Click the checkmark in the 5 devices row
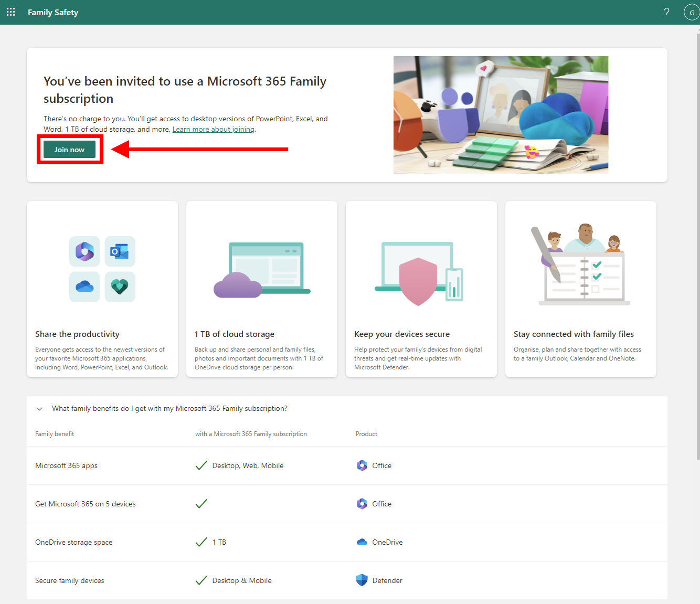Image resolution: width=700 pixels, height=604 pixels. (201, 504)
